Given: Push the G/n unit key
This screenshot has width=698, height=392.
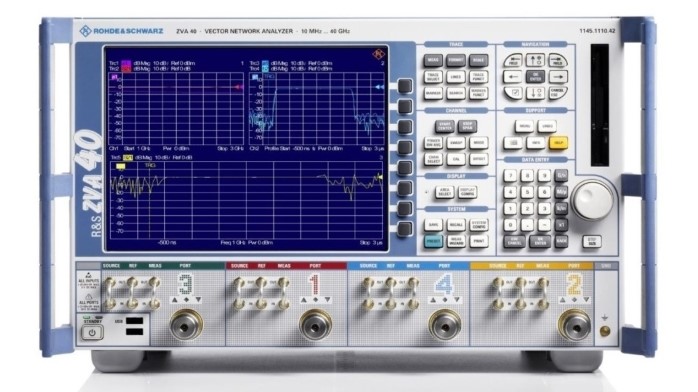Looking at the screenshot, I should (x=561, y=175).
